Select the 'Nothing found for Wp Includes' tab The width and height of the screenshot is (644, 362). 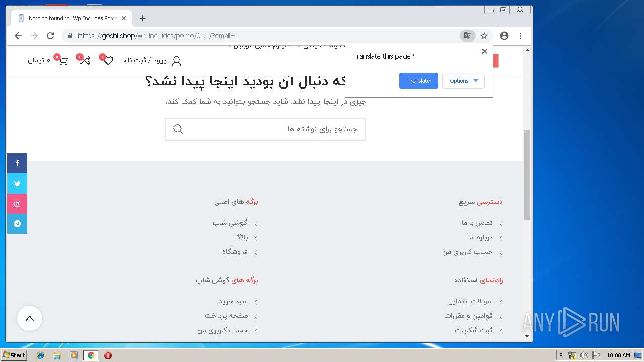(70, 18)
